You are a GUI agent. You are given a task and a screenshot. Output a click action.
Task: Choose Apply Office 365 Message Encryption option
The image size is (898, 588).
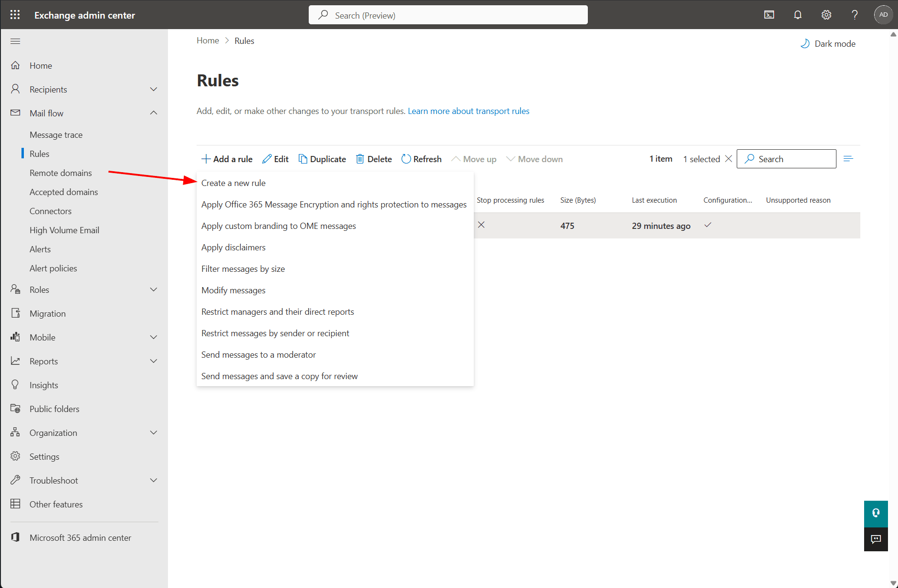pos(335,205)
